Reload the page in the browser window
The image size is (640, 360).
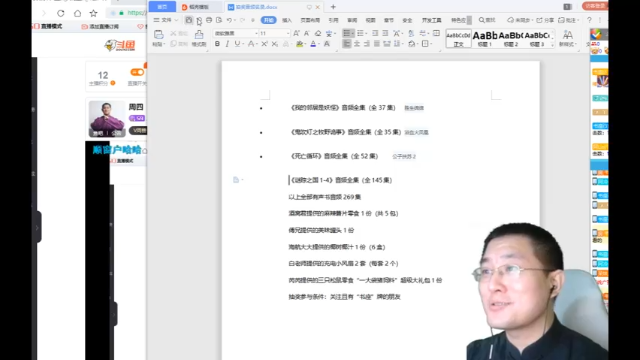[60, 13]
